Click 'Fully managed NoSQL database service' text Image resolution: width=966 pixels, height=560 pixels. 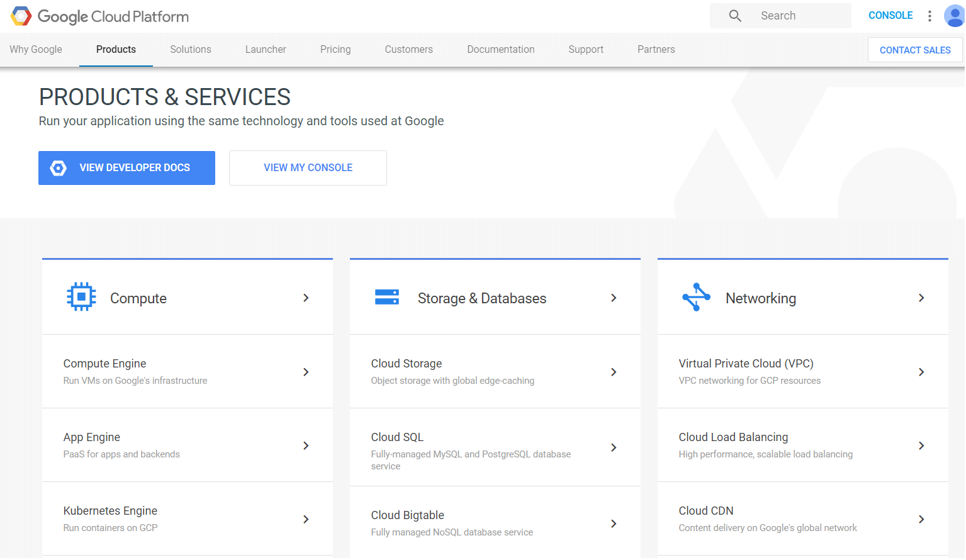tap(452, 532)
